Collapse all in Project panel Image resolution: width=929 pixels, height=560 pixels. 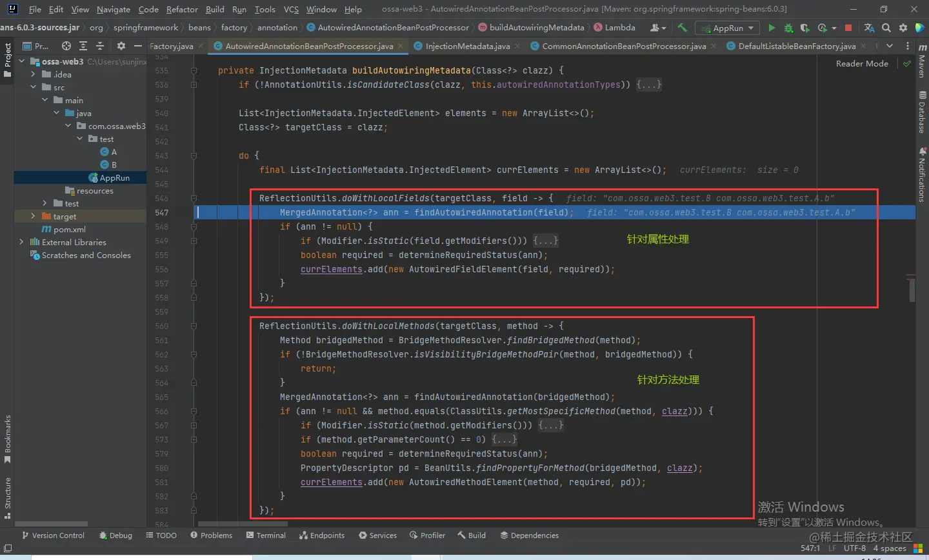click(x=100, y=46)
